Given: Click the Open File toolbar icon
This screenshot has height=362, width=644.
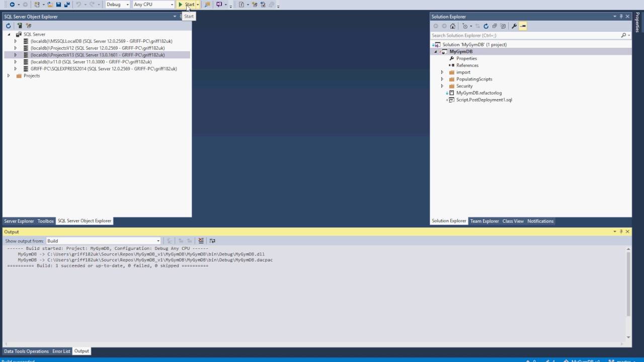Looking at the screenshot, I should coord(50,5).
